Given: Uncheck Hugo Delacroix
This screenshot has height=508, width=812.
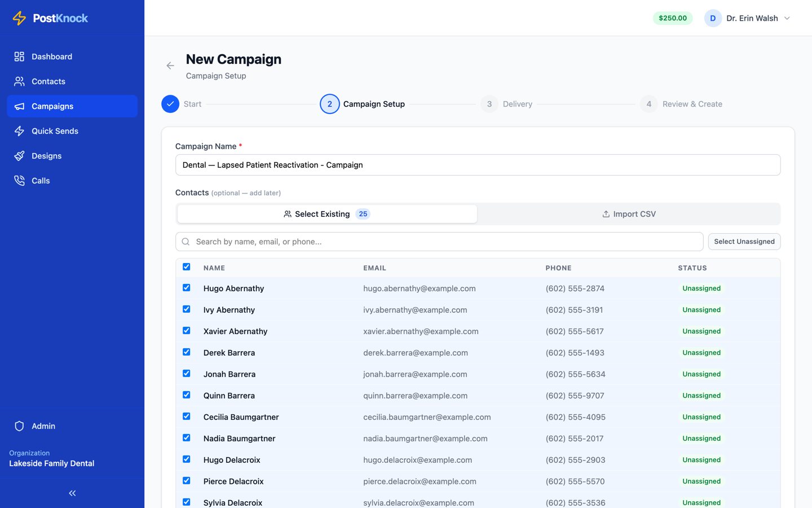Looking at the screenshot, I should (x=187, y=459).
